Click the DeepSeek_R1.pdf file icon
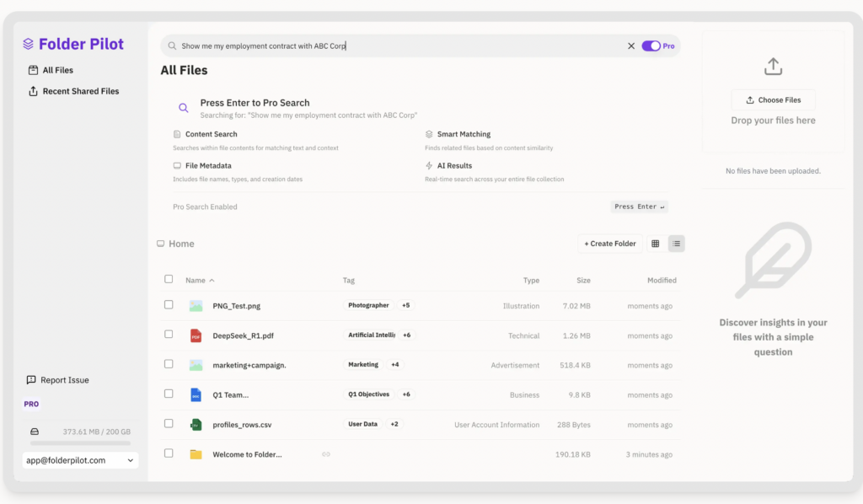 tap(196, 335)
